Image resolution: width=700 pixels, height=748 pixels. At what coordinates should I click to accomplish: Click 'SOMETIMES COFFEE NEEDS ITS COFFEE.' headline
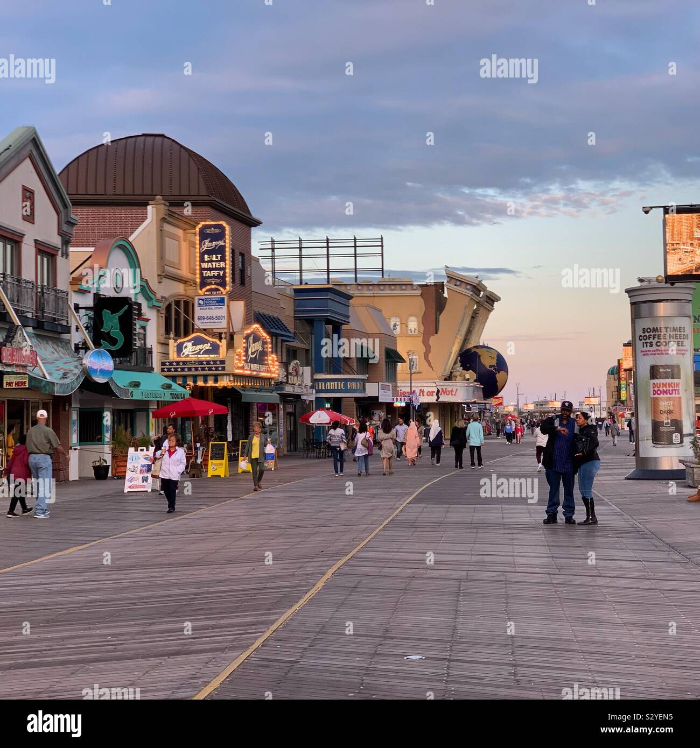(663, 336)
